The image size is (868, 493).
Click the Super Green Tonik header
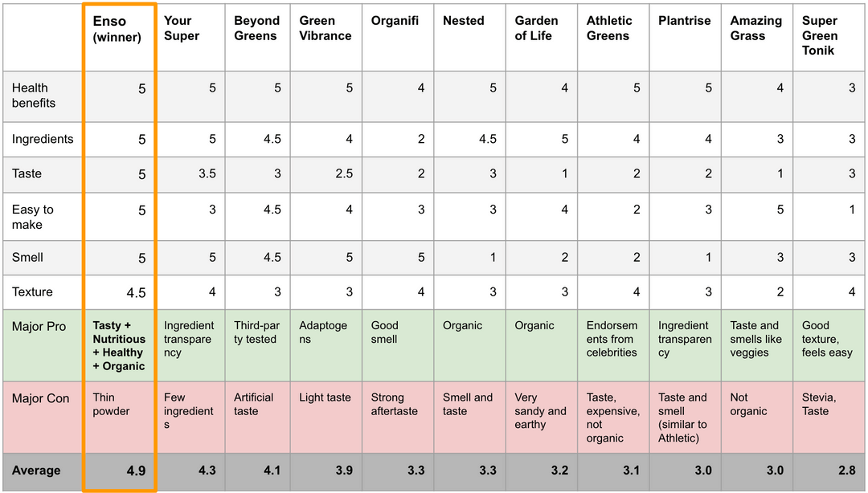pyautogui.click(x=820, y=35)
